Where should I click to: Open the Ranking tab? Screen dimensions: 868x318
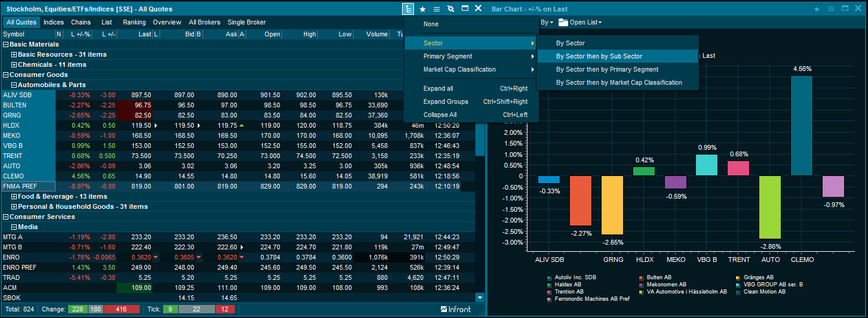[134, 22]
